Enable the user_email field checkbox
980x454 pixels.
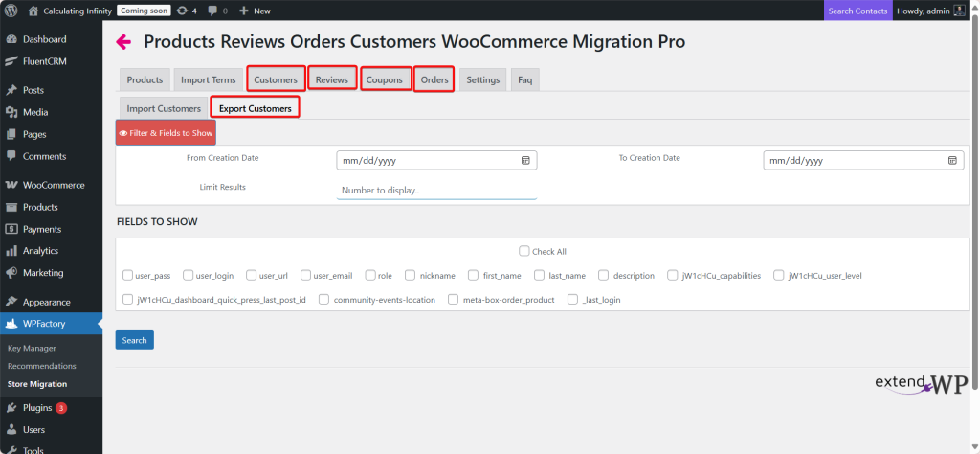pos(306,276)
